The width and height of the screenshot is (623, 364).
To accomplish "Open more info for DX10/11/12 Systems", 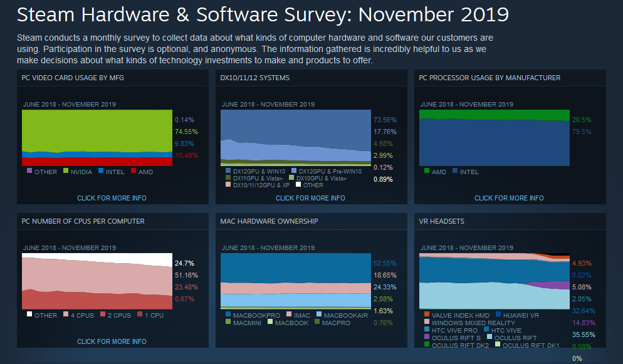I will (310, 198).
